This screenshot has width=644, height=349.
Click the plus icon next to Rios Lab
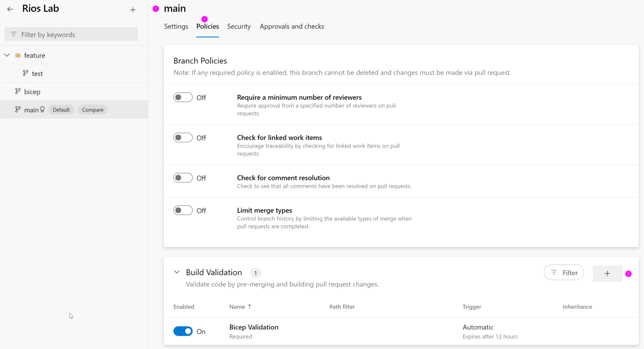pyautogui.click(x=133, y=10)
